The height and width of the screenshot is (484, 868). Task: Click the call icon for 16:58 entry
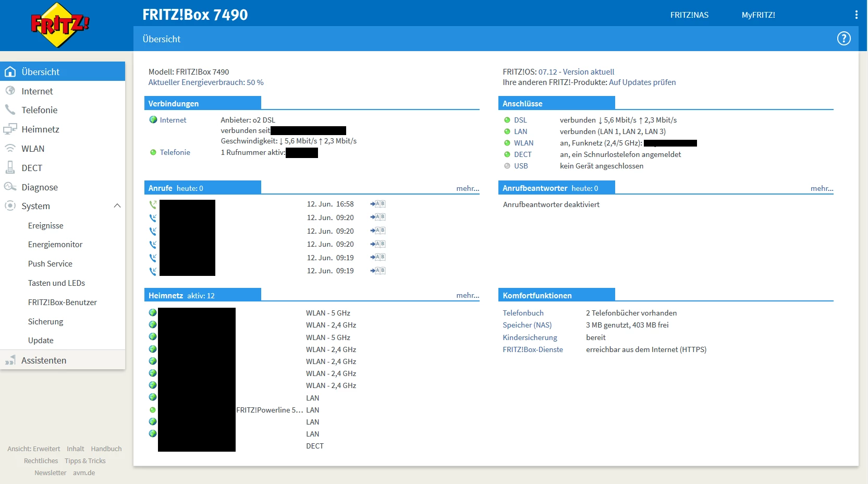point(153,204)
